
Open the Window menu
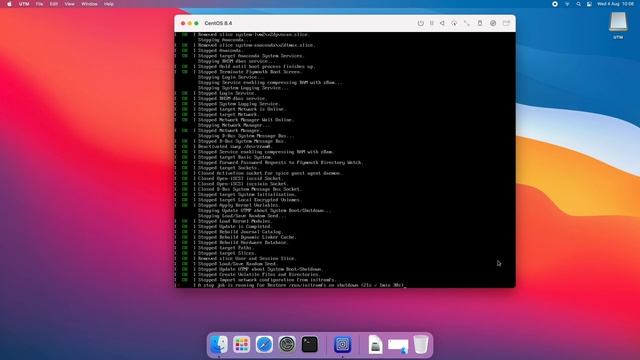click(x=89, y=4)
